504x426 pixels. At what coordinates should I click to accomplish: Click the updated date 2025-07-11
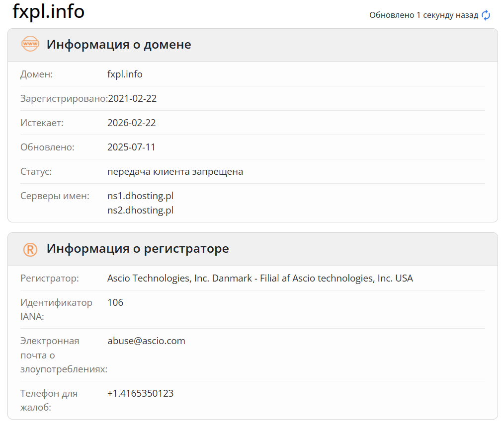(131, 147)
